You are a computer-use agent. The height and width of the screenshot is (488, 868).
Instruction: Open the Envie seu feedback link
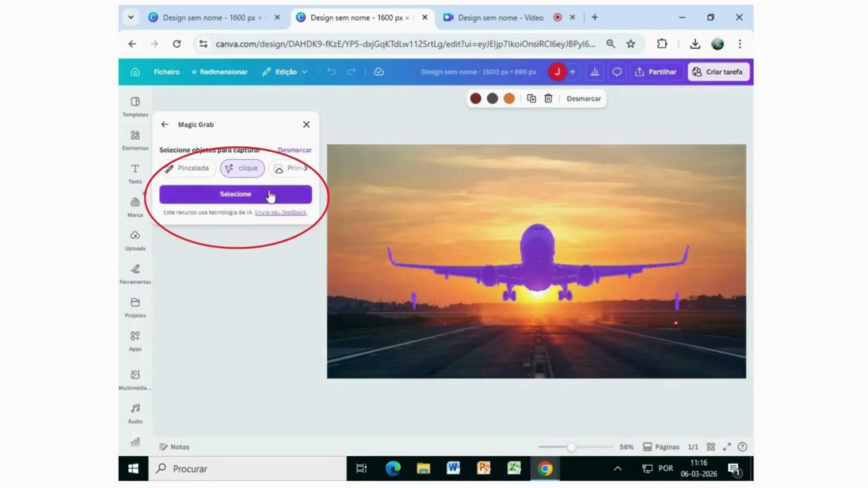tap(281, 212)
